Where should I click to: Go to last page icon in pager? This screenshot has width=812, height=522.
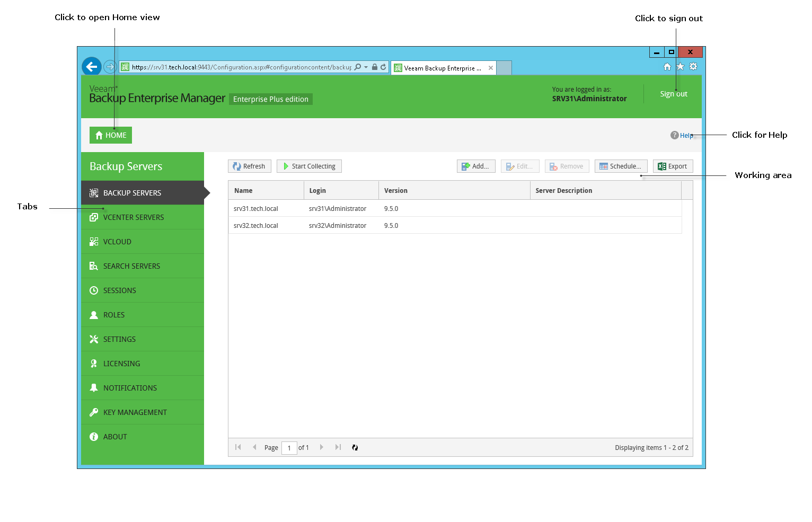(338, 447)
